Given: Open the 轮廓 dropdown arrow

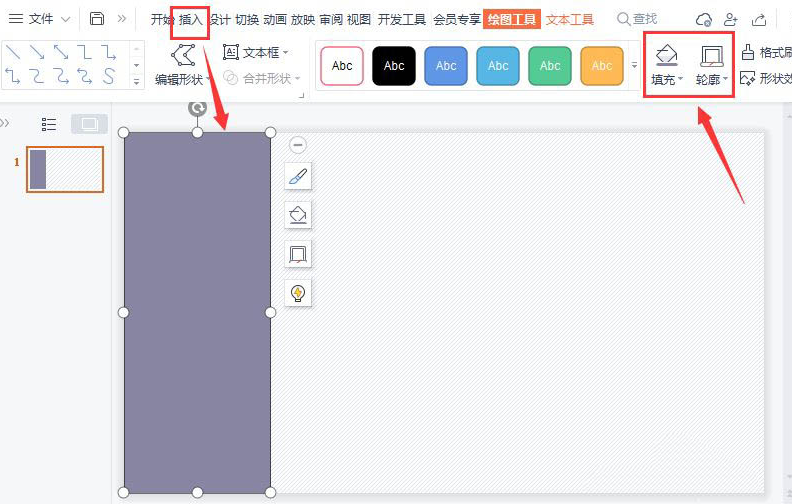Looking at the screenshot, I should coord(725,79).
